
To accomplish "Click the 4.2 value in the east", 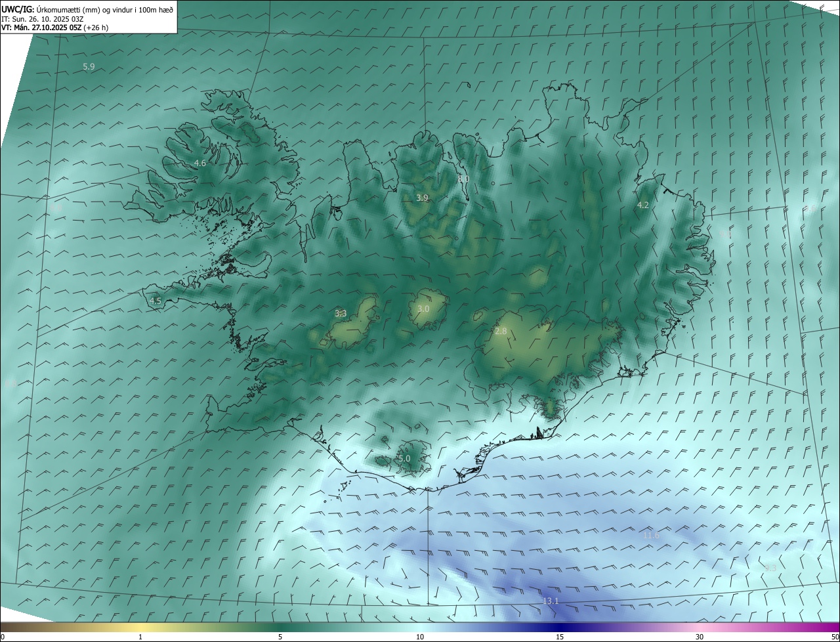I will pyautogui.click(x=643, y=205).
